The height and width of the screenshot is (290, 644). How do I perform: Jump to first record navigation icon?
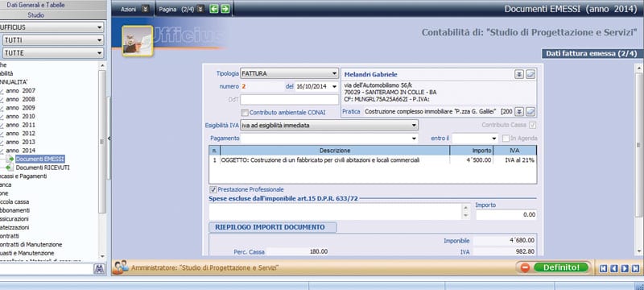603,268
